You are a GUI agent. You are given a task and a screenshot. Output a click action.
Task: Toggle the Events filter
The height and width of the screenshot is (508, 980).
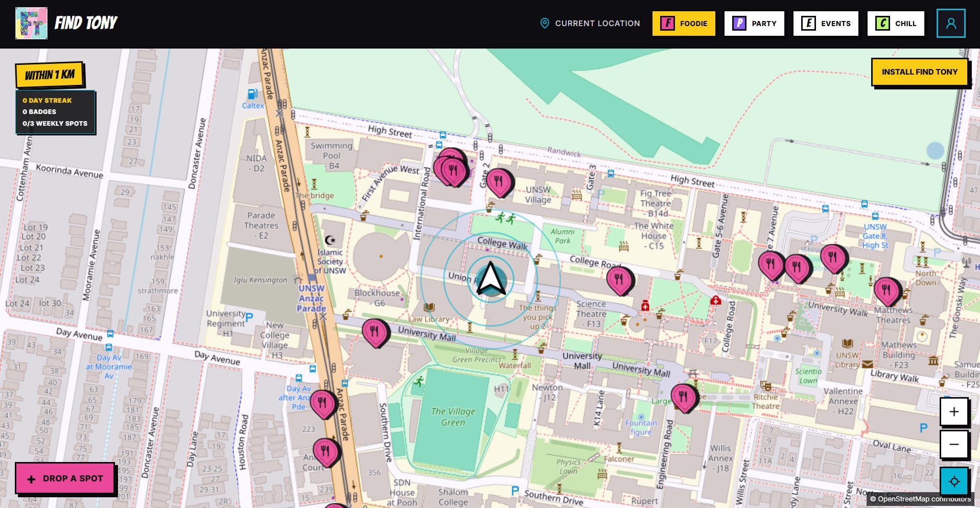(826, 24)
